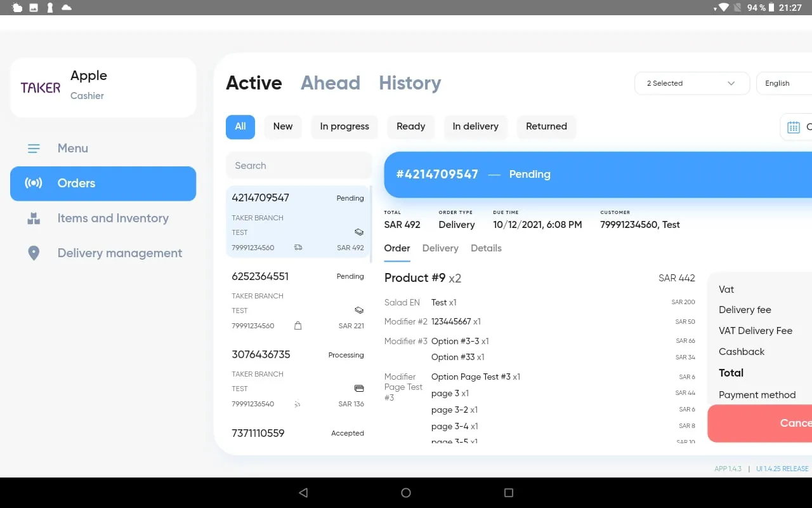
Task: Filter orders by Ready
Action: 411,127
